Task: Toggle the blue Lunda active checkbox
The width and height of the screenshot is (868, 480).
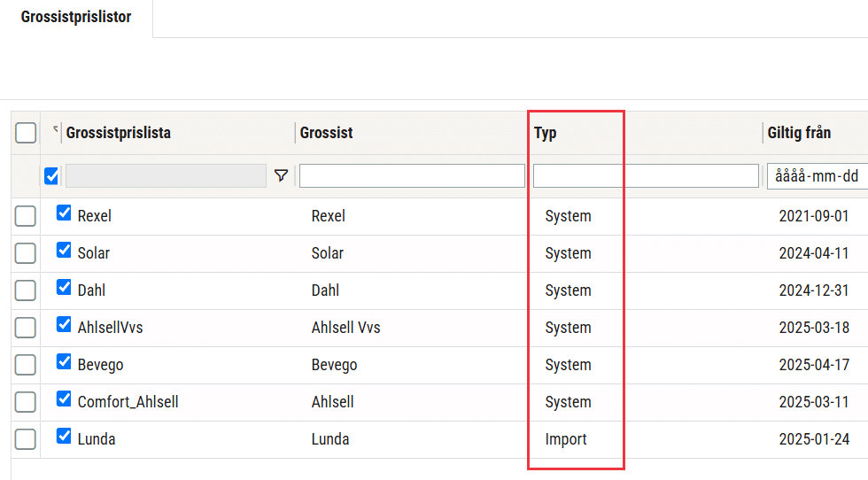Action: [x=64, y=437]
